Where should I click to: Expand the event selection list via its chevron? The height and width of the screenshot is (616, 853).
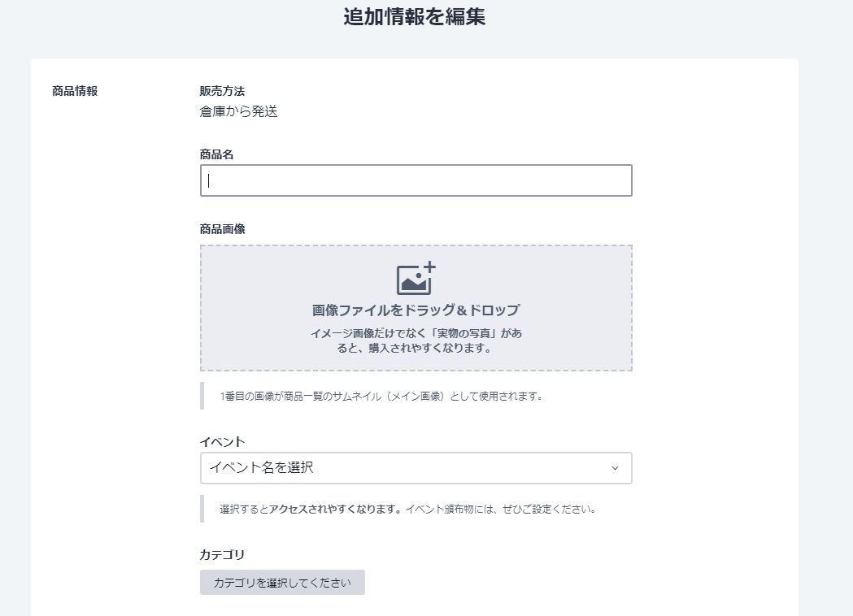(x=616, y=468)
